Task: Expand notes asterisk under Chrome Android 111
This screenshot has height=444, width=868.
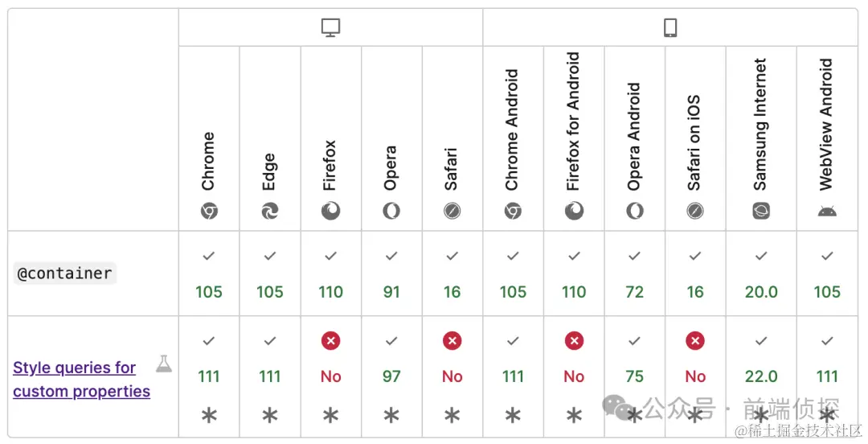Action: (x=513, y=415)
